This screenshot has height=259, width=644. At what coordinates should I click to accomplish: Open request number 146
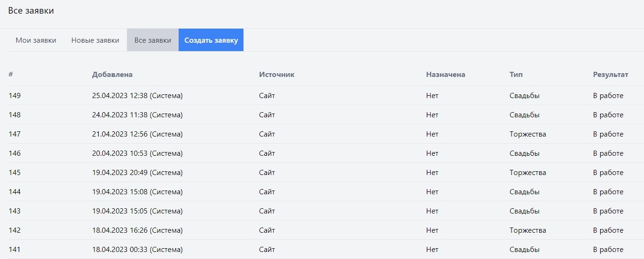pyautogui.click(x=15, y=153)
